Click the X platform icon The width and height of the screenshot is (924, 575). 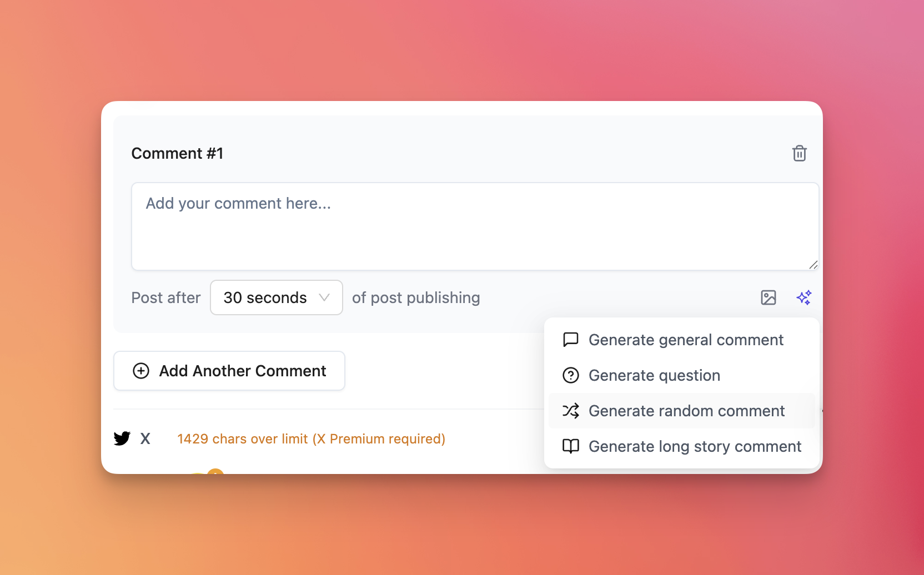coord(145,438)
